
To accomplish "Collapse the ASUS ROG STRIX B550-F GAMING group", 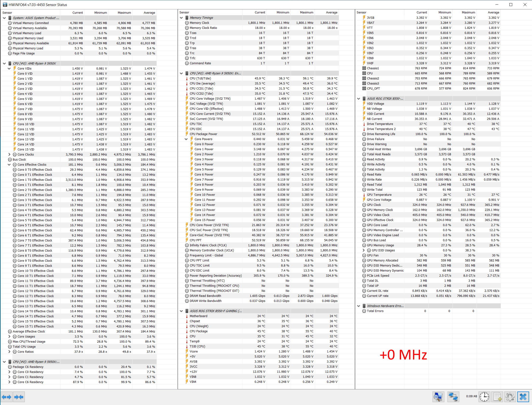I will pos(181,311).
